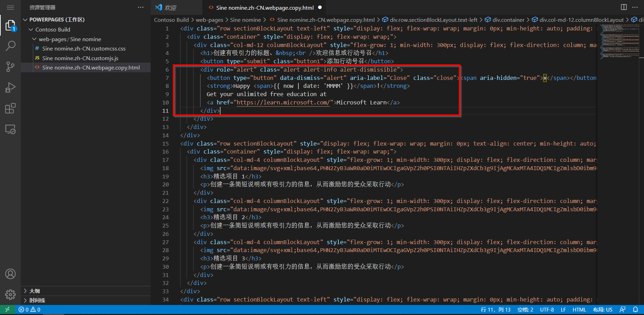The image size is (644, 315).
Task: Open the Extensions view icon
Action: [10, 109]
